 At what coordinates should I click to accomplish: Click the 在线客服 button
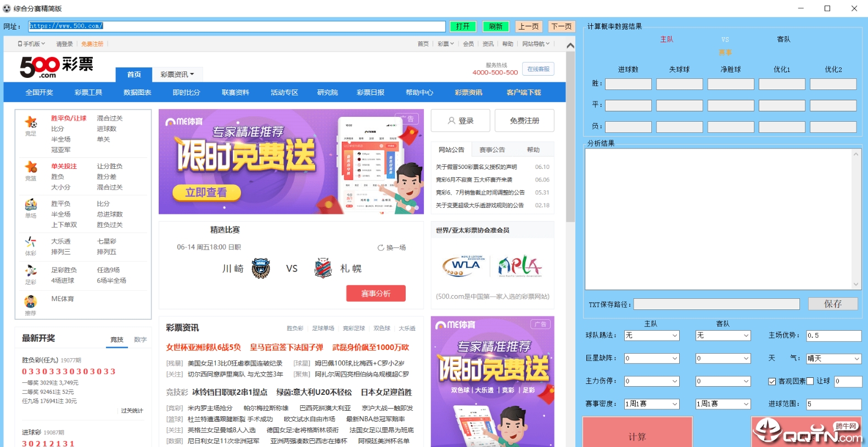point(538,69)
